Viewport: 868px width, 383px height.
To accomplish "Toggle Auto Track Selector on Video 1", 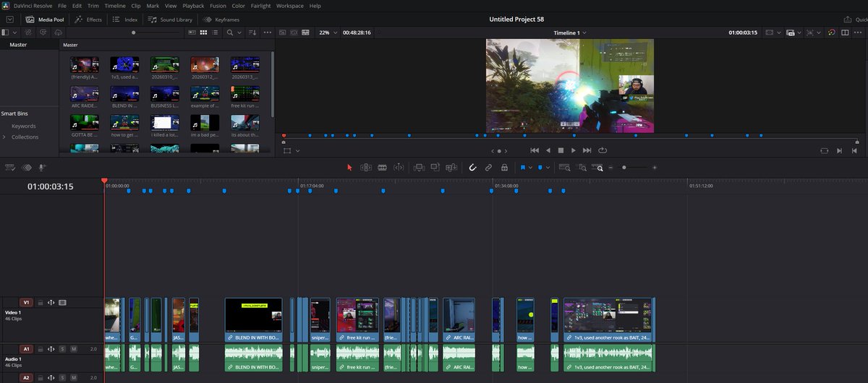I will [x=51, y=302].
